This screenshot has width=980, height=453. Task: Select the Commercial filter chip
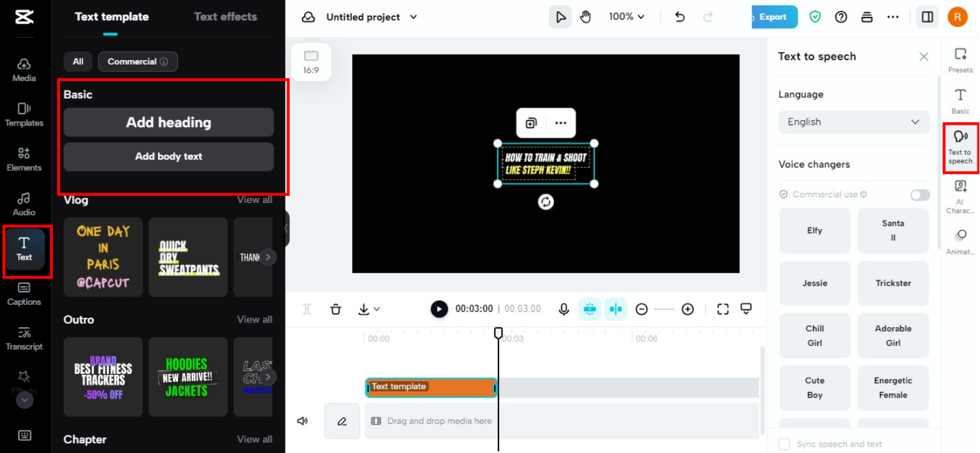[138, 61]
